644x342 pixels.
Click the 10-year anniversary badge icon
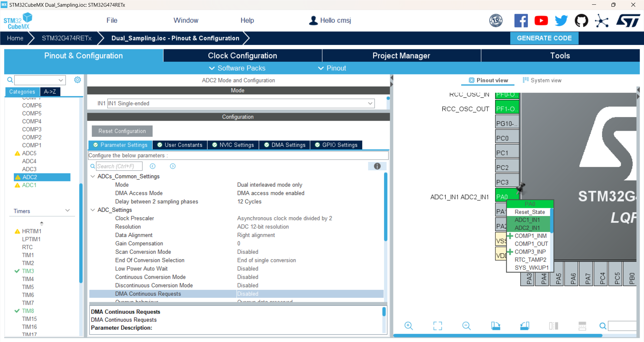click(496, 21)
